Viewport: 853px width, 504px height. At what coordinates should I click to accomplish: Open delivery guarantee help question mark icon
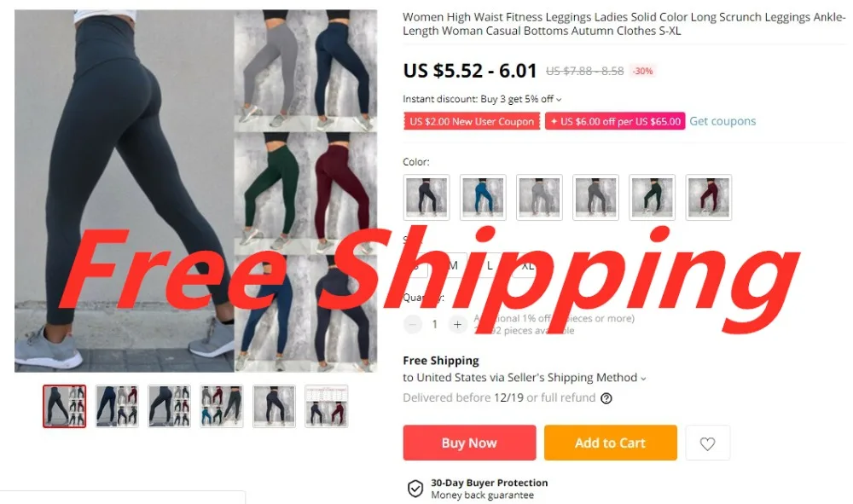click(606, 398)
